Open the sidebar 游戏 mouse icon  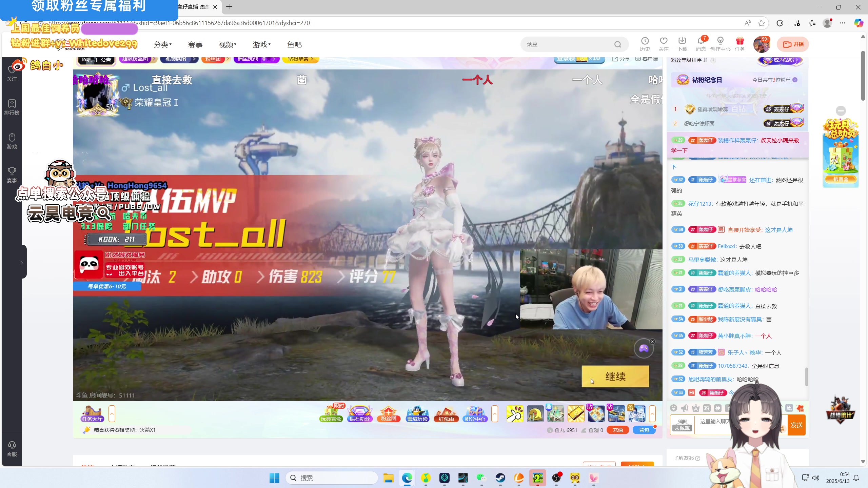tap(12, 141)
